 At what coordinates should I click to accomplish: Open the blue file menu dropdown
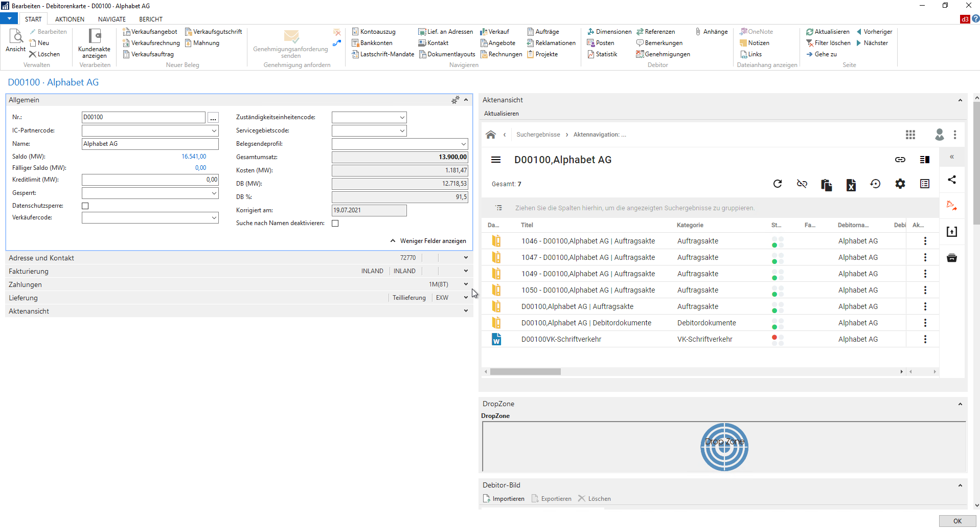(x=9, y=19)
